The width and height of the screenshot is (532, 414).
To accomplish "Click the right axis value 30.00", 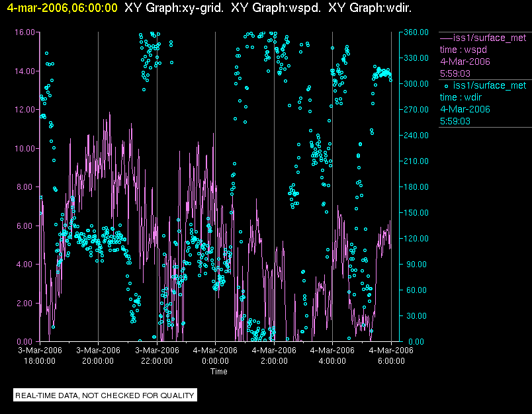I will pos(418,315).
